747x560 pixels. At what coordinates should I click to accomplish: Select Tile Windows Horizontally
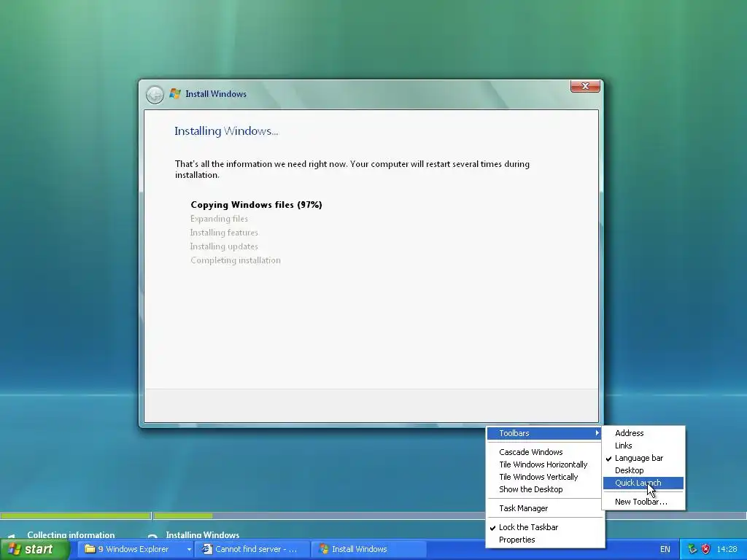pyautogui.click(x=544, y=464)
